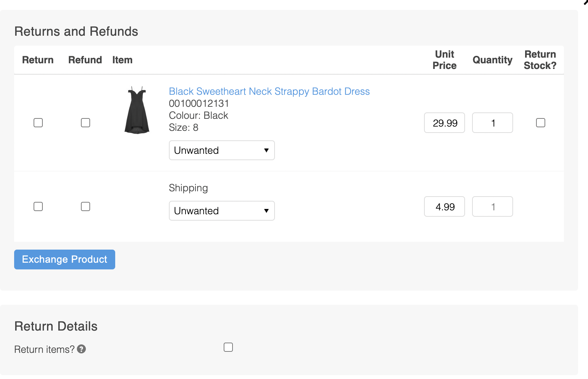Enable Return Stock for the dress
This screenshot has height=379, width=588.
540,123
